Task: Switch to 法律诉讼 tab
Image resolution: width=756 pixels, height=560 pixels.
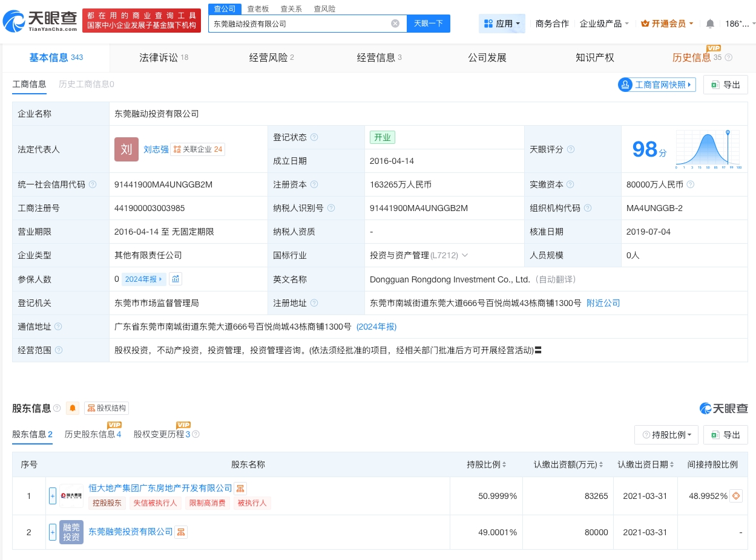Action: point(163,57)
